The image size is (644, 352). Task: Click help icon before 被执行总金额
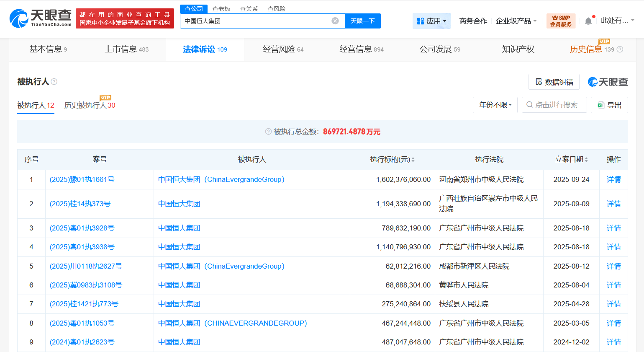point(268,132)
